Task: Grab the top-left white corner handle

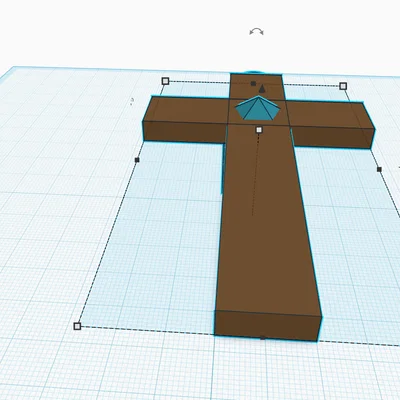Action: point(165,81)
